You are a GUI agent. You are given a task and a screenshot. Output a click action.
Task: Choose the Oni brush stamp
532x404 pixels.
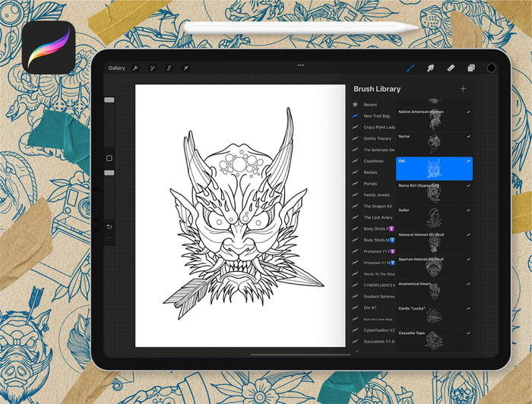click(434, 169)
